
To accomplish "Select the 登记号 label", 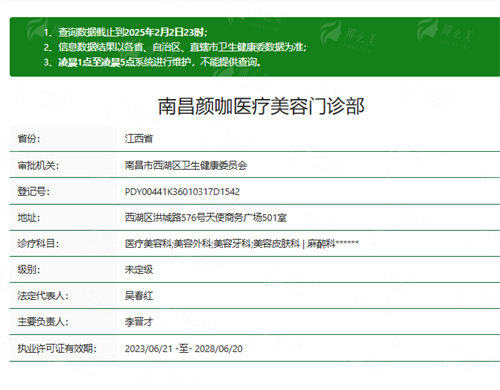I will point(33,191).
